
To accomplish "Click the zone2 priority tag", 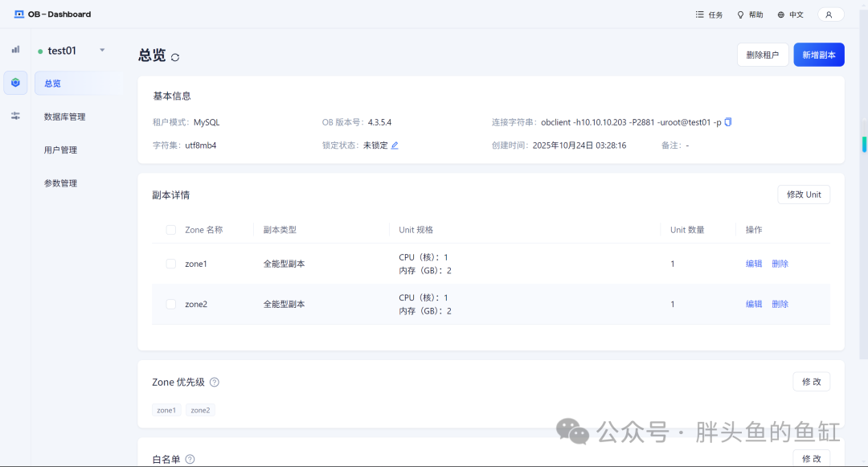I will 200,410.
